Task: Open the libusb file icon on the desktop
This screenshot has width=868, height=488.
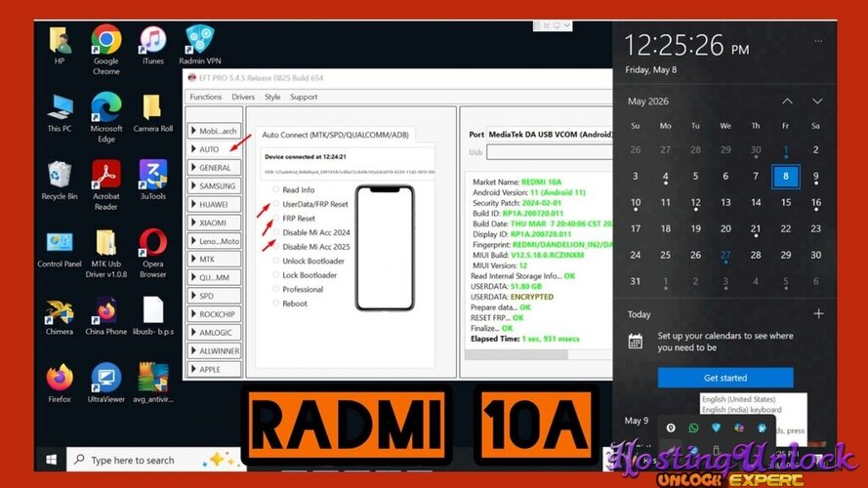Action: [152, 316]
